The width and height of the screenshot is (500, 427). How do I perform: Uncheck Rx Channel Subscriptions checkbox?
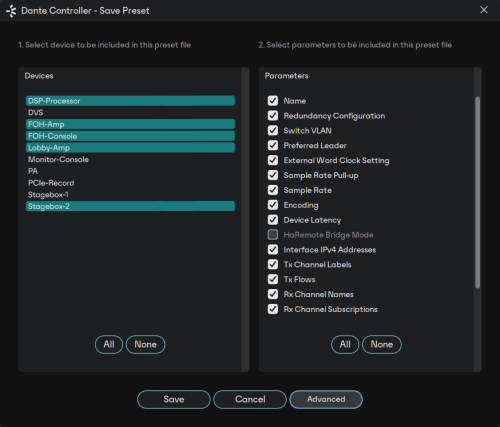pyautogui.click(x=273, y=309)
